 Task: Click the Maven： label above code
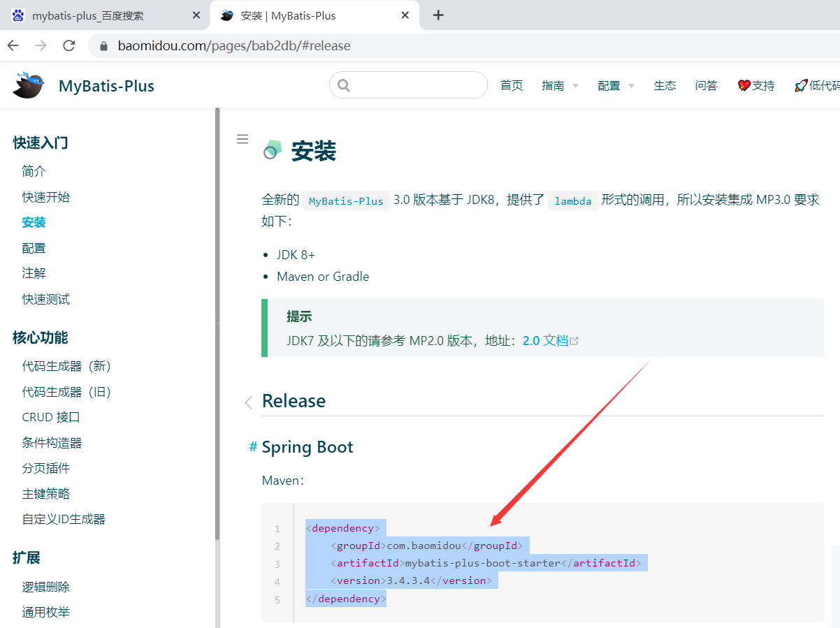point(283,481)
